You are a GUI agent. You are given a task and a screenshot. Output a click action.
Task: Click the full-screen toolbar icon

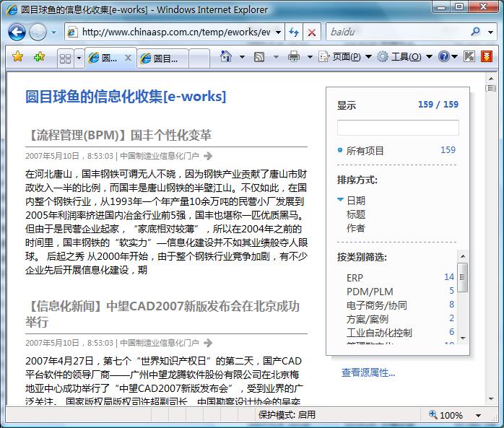[469, 57]
